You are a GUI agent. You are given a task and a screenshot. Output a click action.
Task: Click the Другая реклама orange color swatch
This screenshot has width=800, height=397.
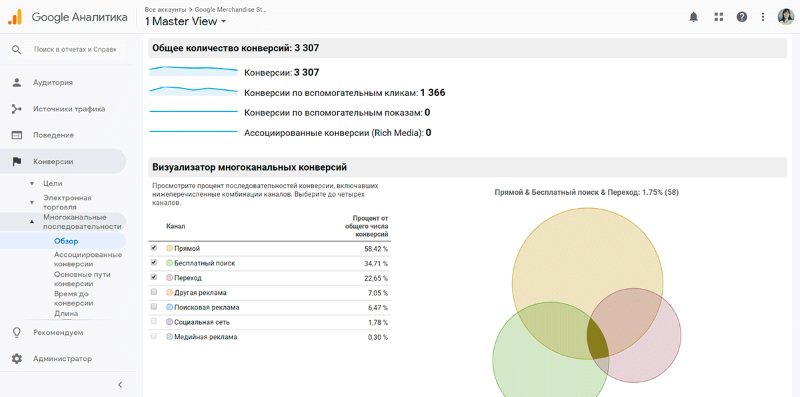point(169,292)
